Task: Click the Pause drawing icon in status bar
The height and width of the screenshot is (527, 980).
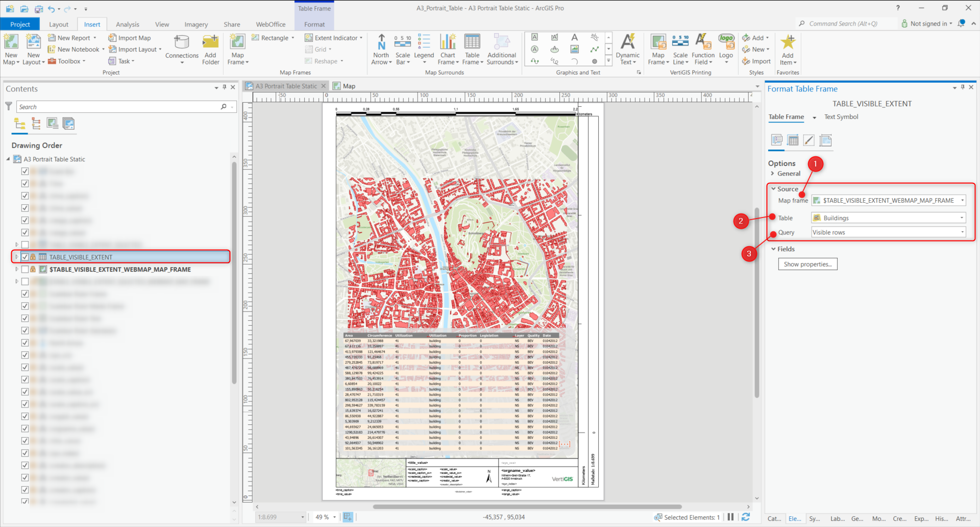Action: pyautogui.click(x=730, y=517)
